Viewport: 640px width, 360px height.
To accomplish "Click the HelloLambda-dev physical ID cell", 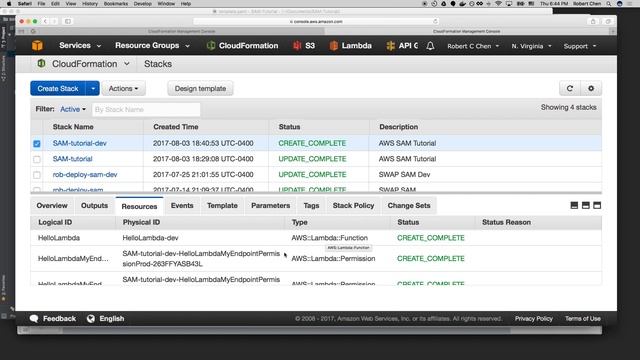I will [x=150, y=238].
